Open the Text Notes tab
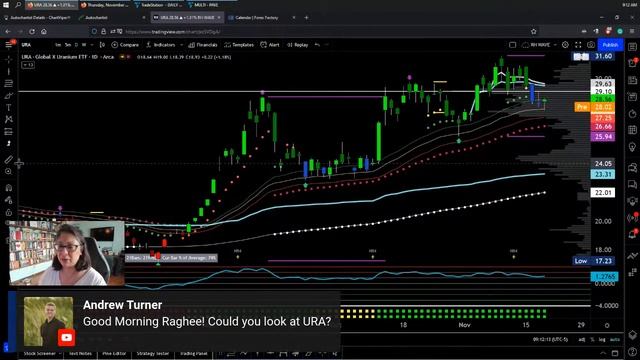Viewport: 640px width, 360px height. coord(80,353)
